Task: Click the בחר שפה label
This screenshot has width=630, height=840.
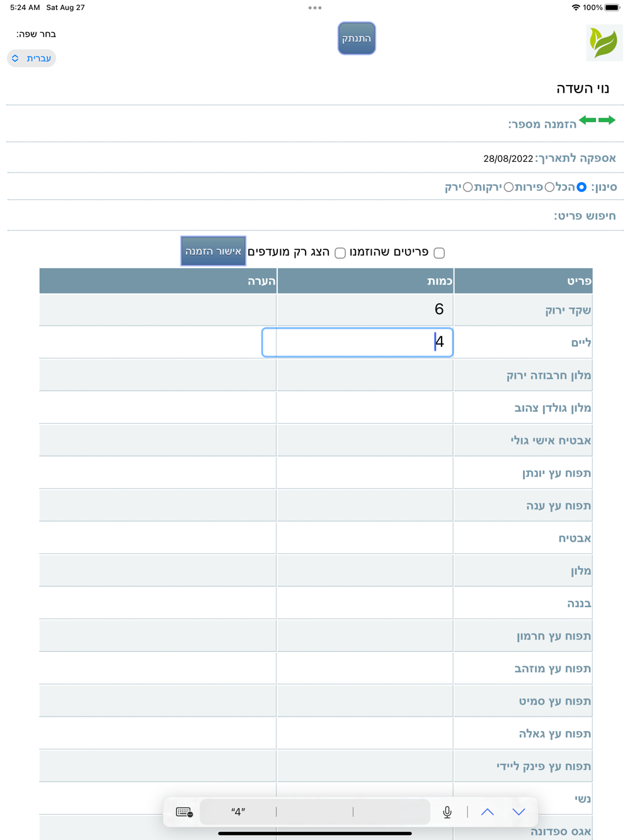Action: pyautogui.click(x=36, y=34)
